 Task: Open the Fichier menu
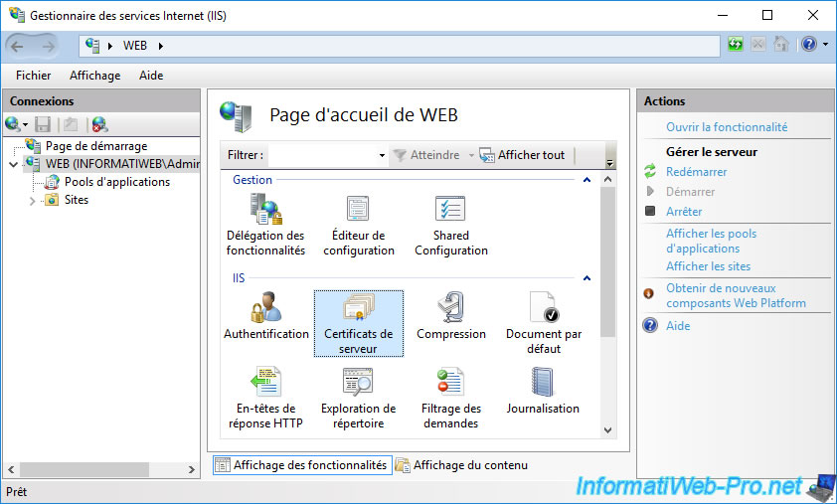[x=33, y=76]
